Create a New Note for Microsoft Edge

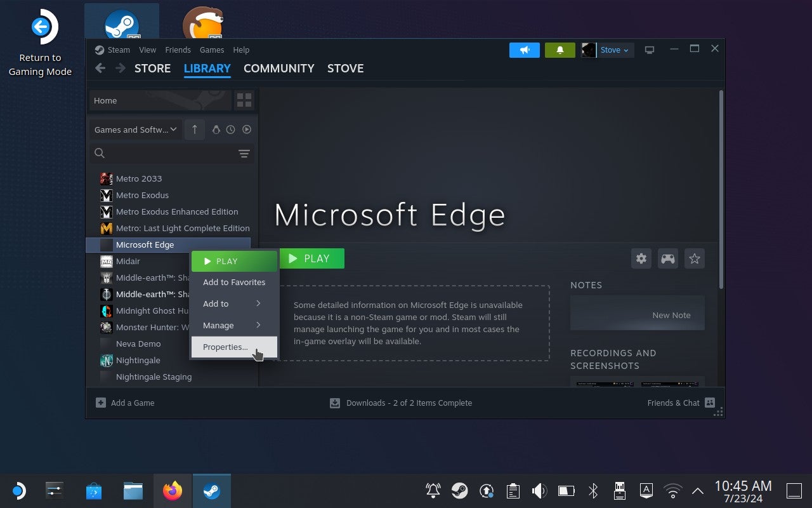tap(671, 315)
